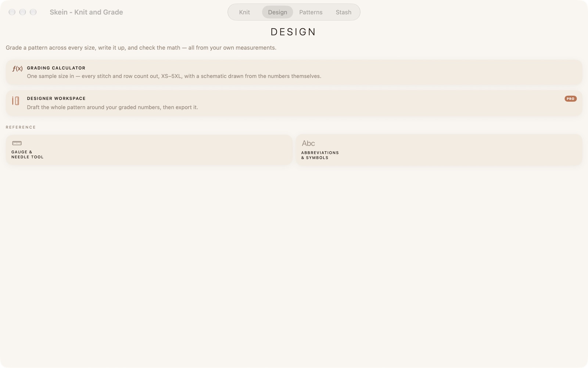Click the f(x) Grading Calculator icon

click(17, 68)
